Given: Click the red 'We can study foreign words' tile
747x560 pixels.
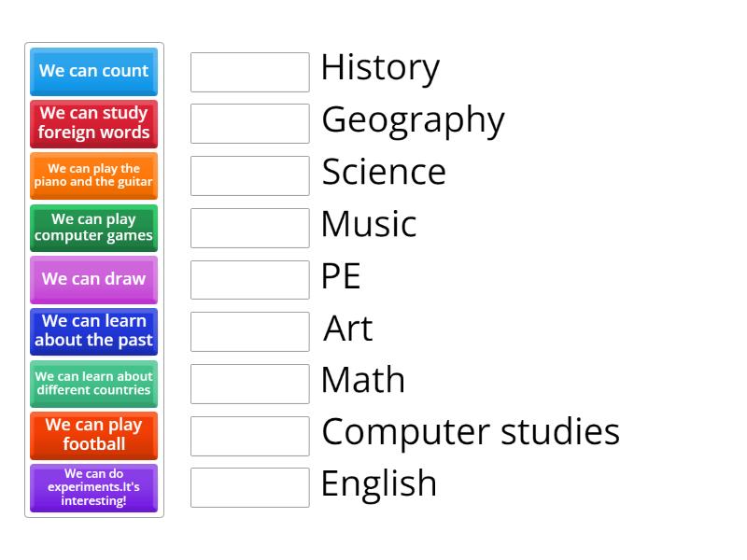Looking at the screenshot, I should [x=93, y=123].
